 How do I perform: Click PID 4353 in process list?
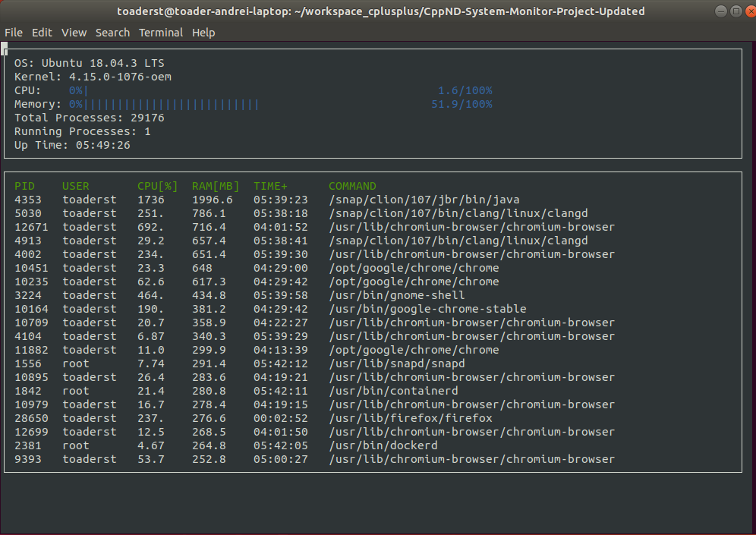[28, 200]
